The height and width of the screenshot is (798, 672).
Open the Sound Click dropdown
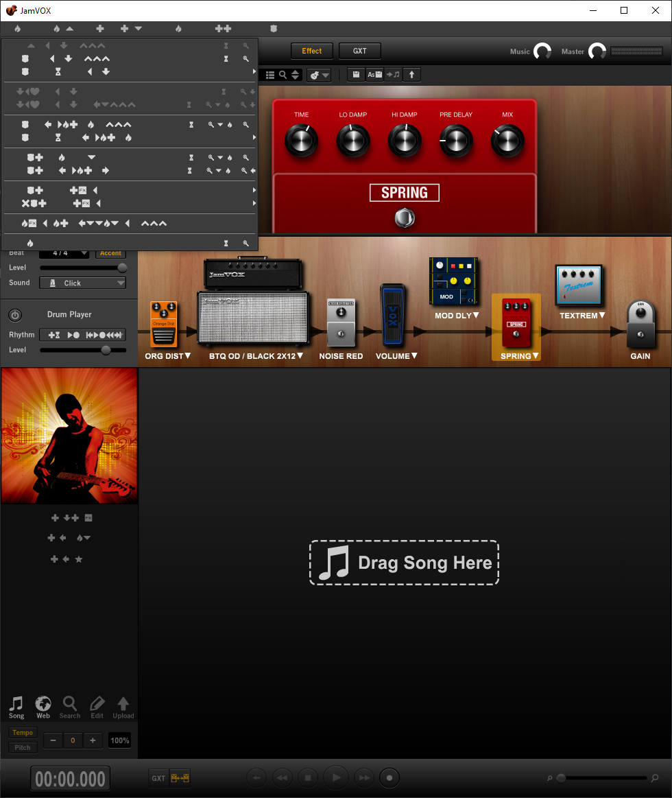pos(82,283)
